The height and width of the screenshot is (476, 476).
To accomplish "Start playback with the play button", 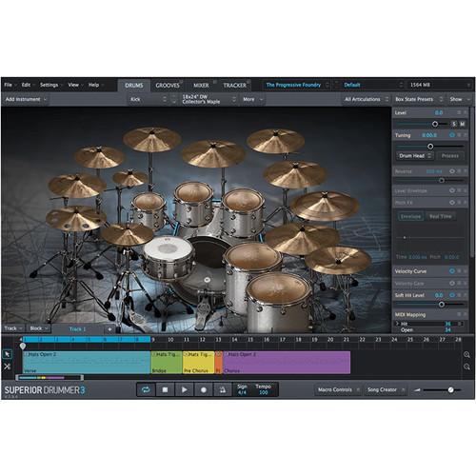I will (x=184, y=389).
